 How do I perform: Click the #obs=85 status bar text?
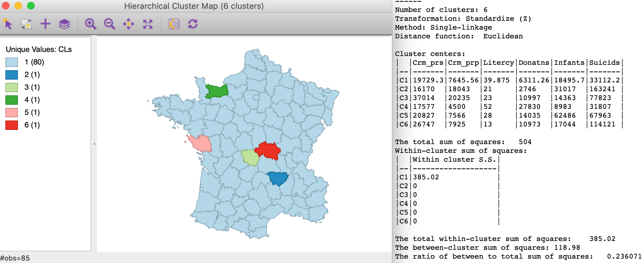(x=15, y=258)
